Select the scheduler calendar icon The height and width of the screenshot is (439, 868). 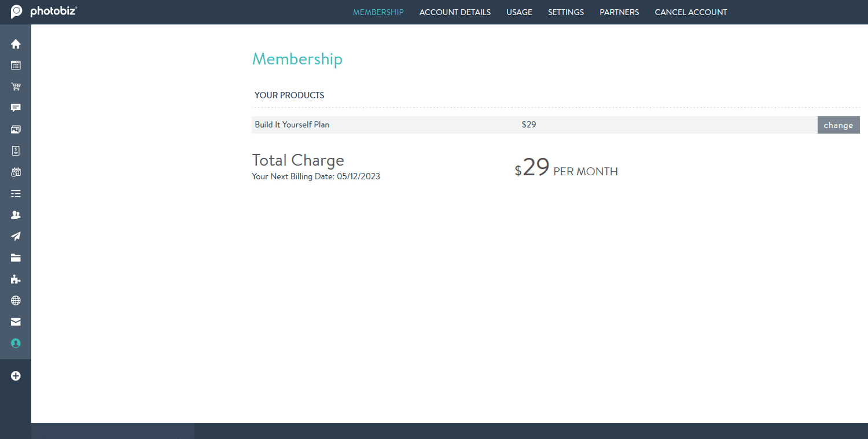tap(16, 172)
